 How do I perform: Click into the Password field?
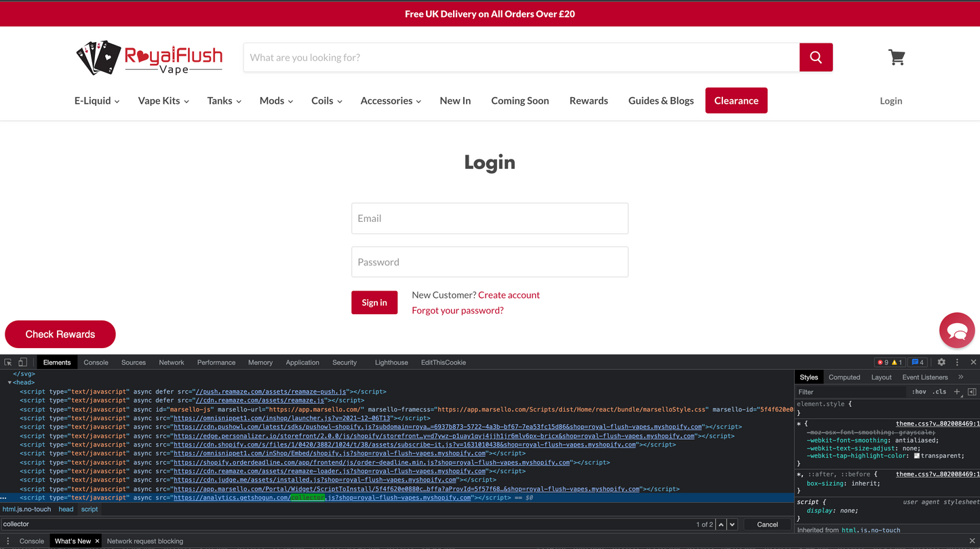tap(490, 262)
